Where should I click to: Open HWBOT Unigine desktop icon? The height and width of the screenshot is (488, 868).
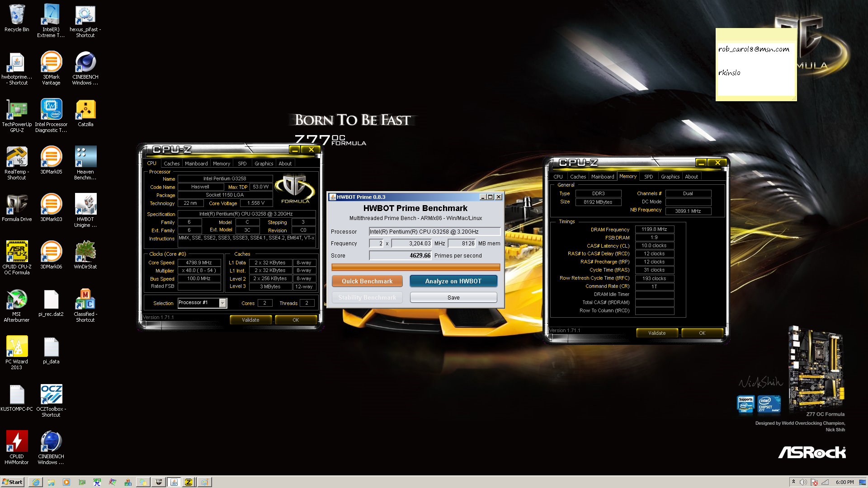click(x=85, y=211)
